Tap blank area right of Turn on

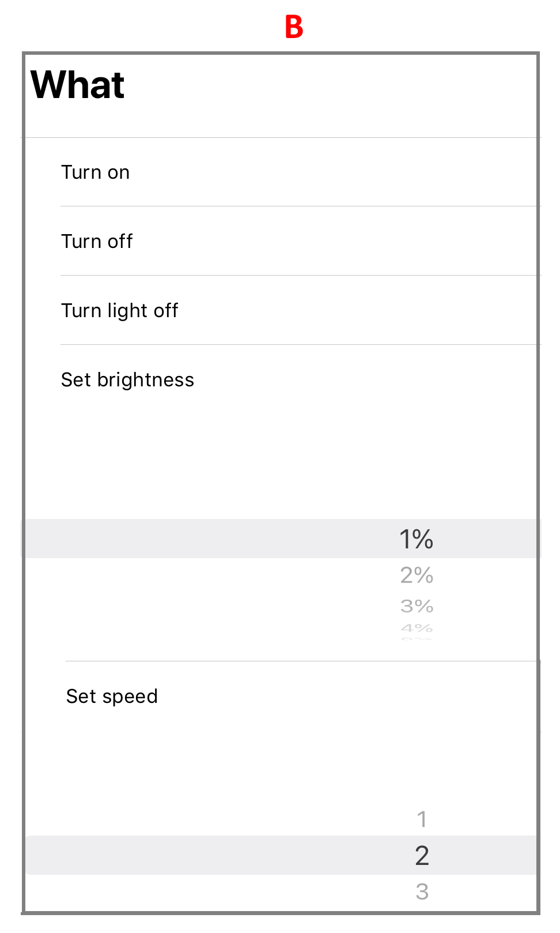(x=334, y=172)
